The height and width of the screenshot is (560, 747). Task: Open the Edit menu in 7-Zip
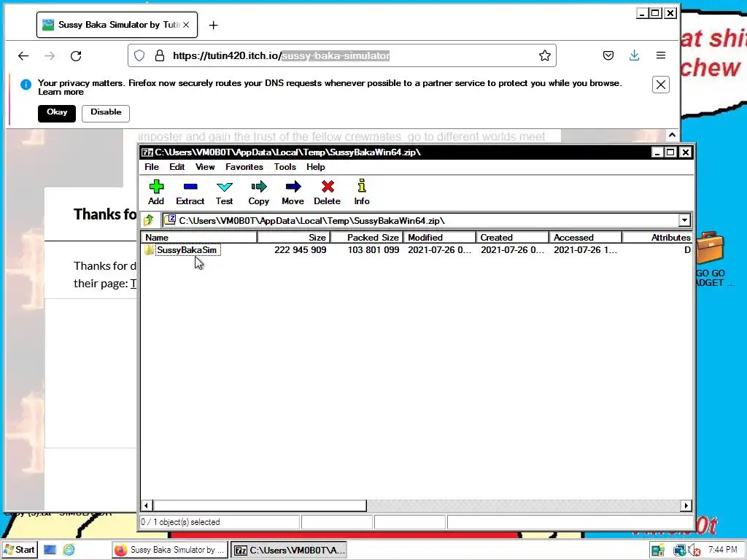click(177, 167)
